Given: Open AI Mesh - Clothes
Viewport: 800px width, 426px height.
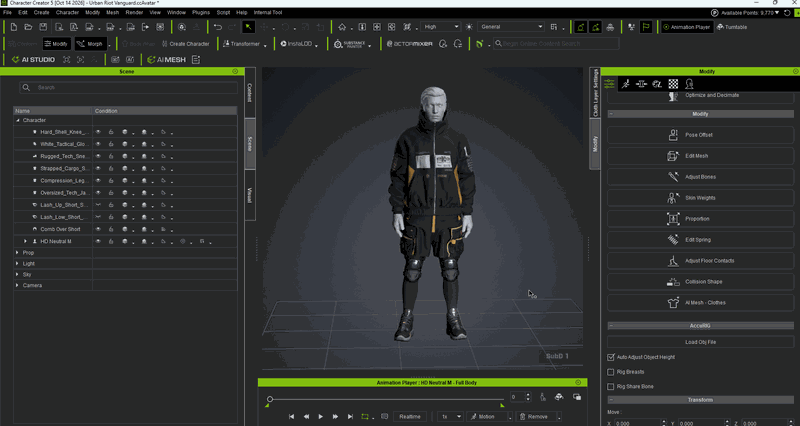Looking at the screenshot, I should (701, 302).
